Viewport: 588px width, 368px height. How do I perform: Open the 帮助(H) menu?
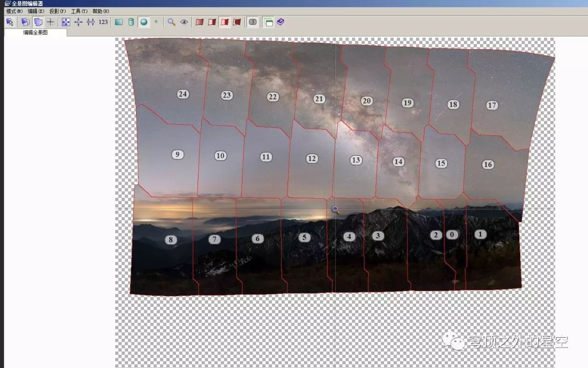[101, 11]
